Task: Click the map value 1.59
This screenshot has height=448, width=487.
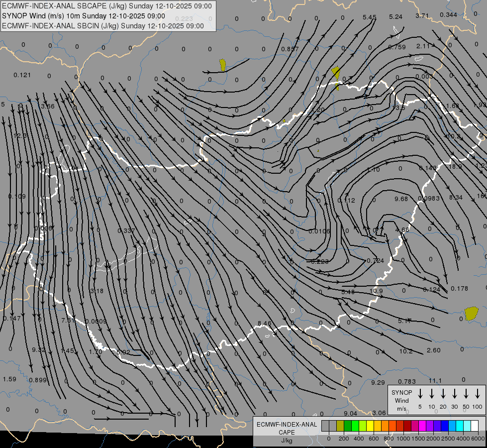Action: [x=9, y=379]
